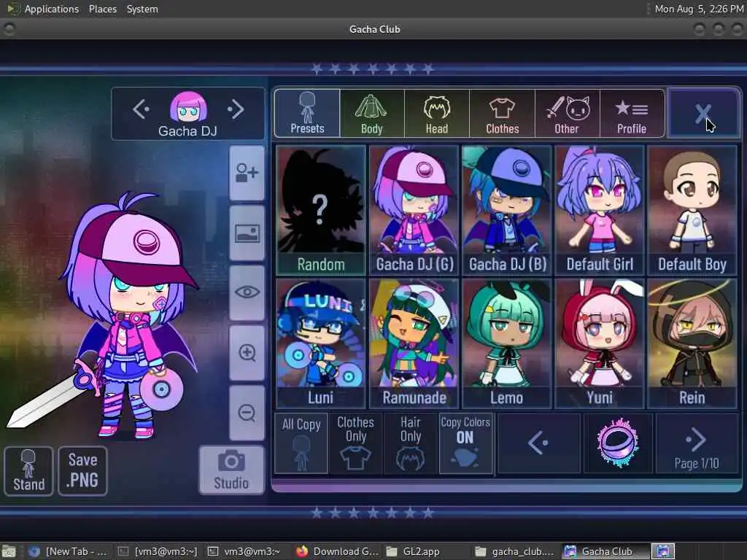Click the glowing purple orb icon
This screenshot has width=747, height=560.
point(618,443)
